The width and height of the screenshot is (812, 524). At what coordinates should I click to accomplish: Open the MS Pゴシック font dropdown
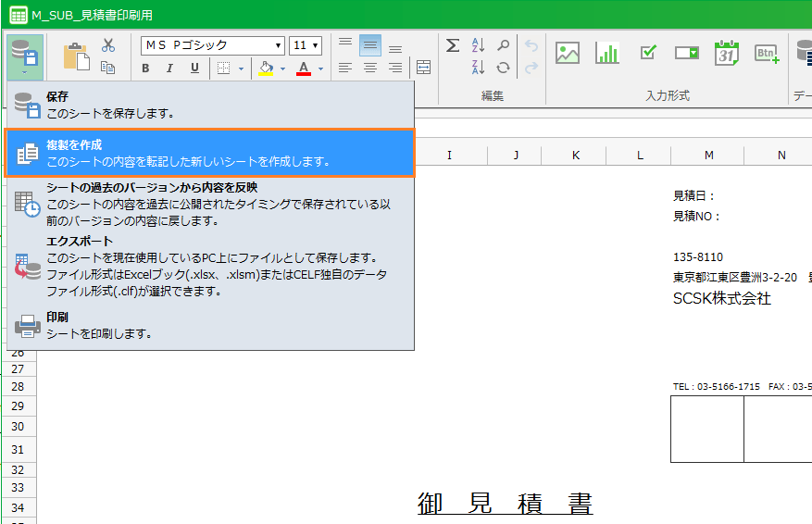tap(279, 45)
